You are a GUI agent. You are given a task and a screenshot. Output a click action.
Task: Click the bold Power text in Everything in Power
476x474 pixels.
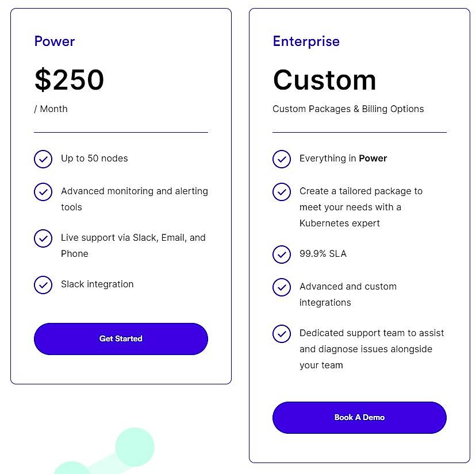pyautogui.click(x=373, y=159)
